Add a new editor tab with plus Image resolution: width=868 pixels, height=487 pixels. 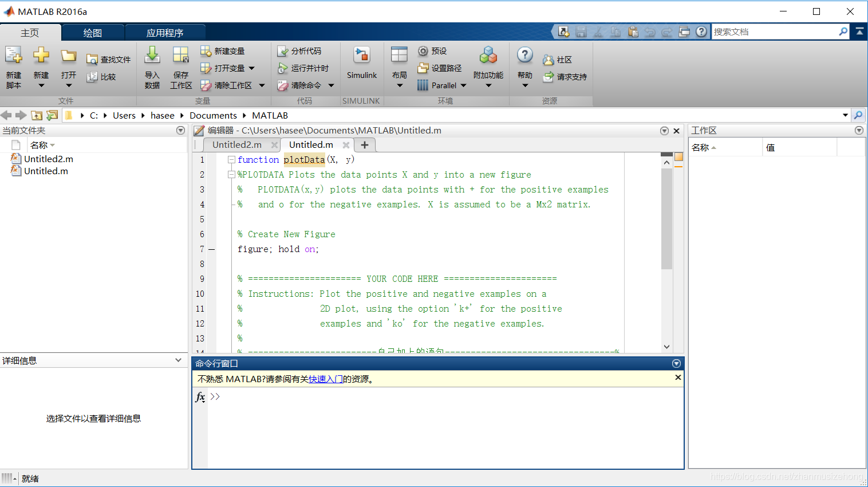click(x=365, y=145)
